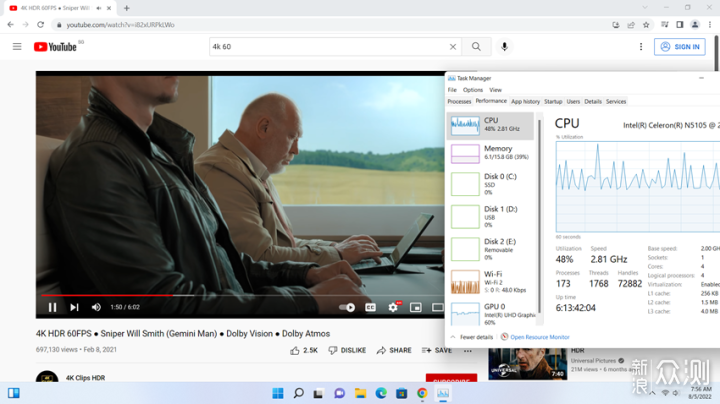Seek on the red video progress bar

click(108, 295)
